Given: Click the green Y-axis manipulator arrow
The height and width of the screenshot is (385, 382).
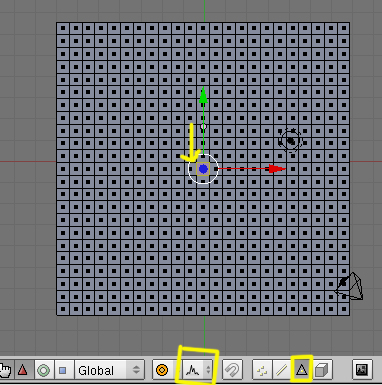Looking at the screenshot, I should pyautogui.click(x=203, y=95).
